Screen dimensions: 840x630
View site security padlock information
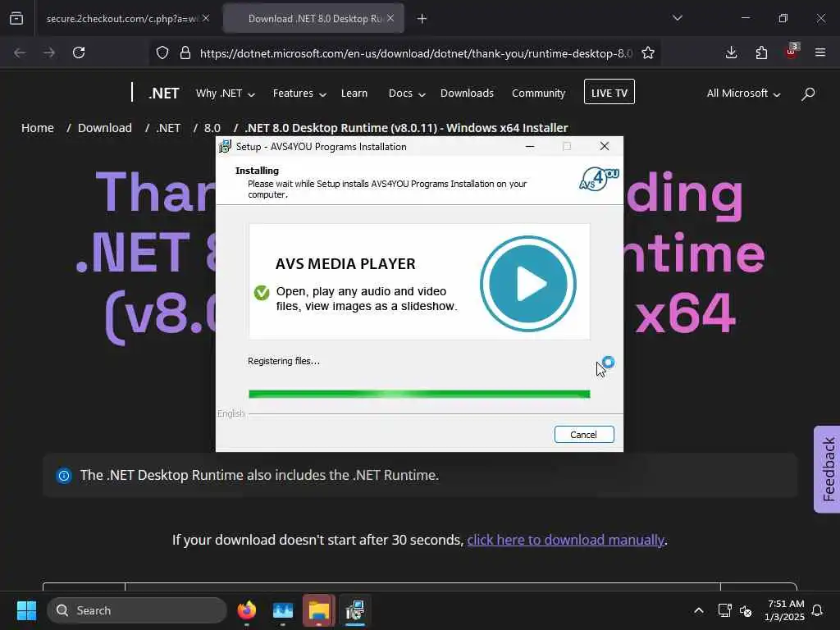[x=185, y=53]
